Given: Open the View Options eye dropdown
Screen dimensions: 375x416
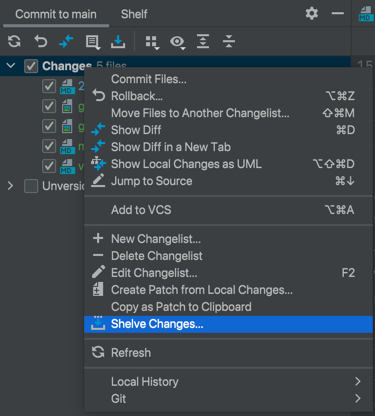Looking at the screenshot, I should (x=178, y=42).
